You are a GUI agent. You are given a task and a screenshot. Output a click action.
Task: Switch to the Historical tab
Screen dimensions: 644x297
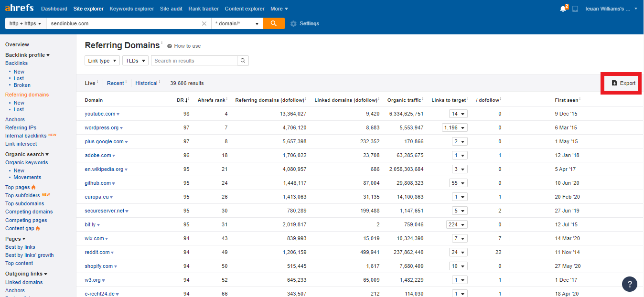146,83
